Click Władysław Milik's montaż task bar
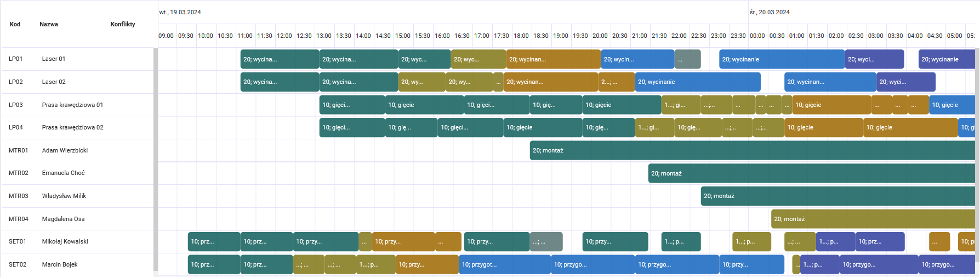This screenshot has height=277, width=980. pyautogui.click(x=837, y=196)
